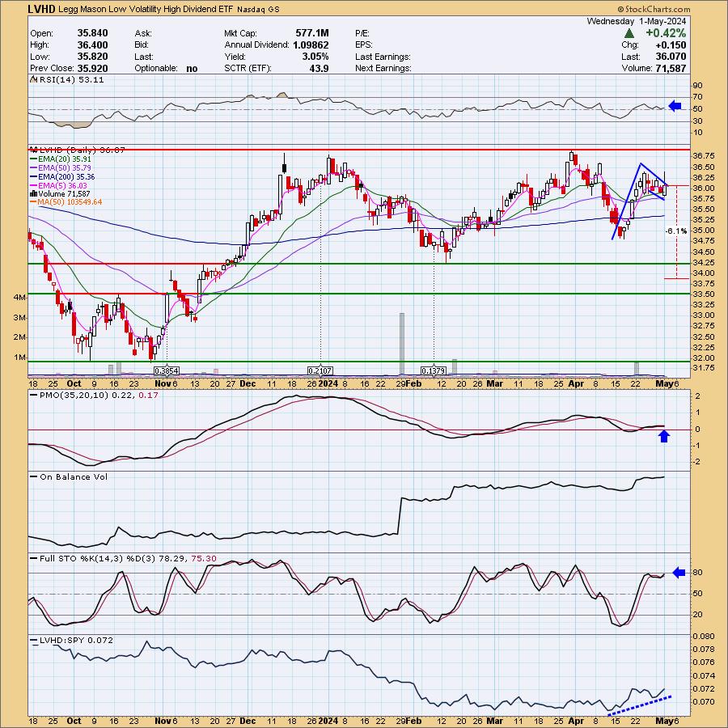Select the Prev Close value 35.920

92,68
